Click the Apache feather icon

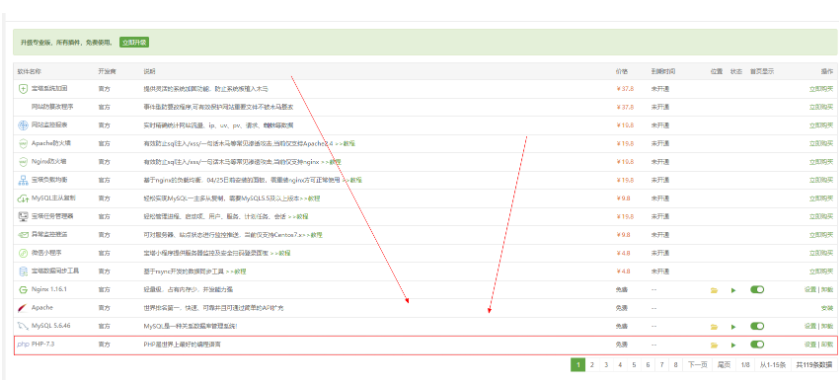[22, 308]
